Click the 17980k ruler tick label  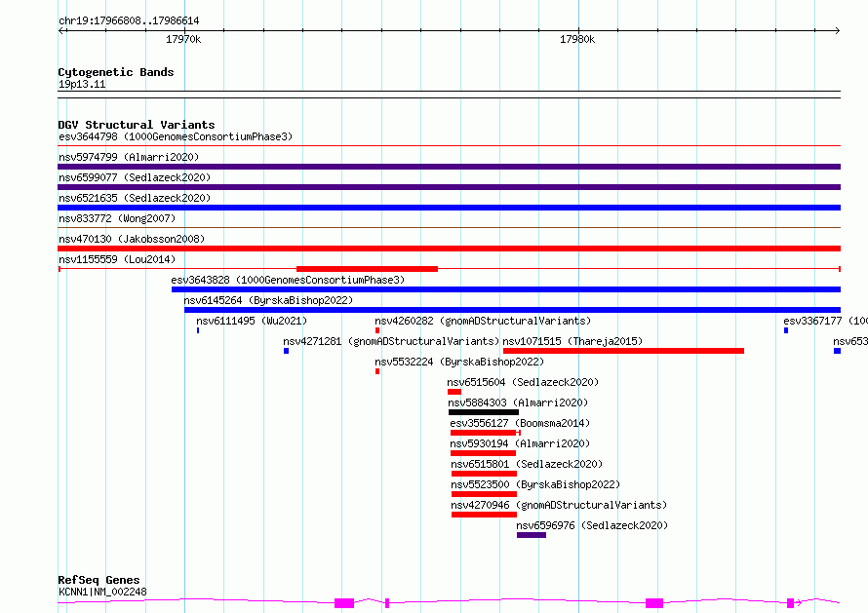pos(577,39)
